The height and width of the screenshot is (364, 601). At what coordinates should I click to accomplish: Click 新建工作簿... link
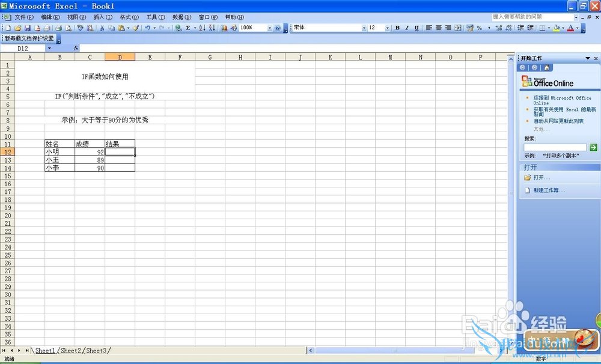point(549,190)
